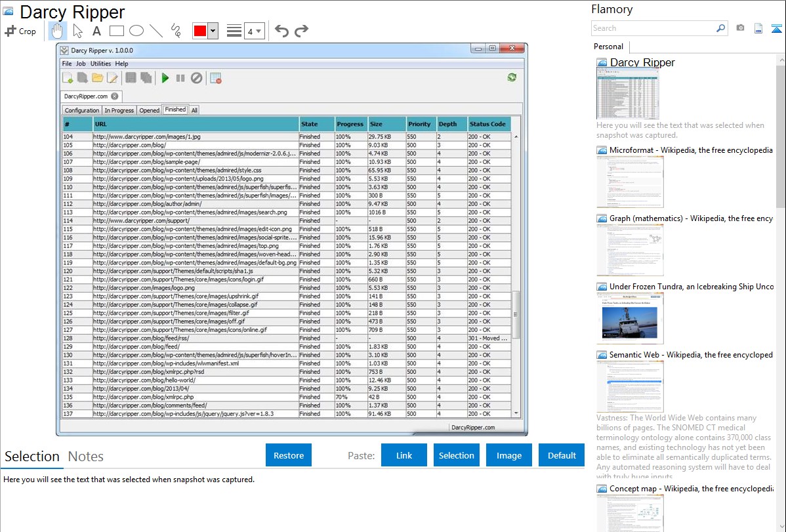Click the Concept map snapshot title
The height and width of the screenshot is (532, 786).
coord(692,488)
